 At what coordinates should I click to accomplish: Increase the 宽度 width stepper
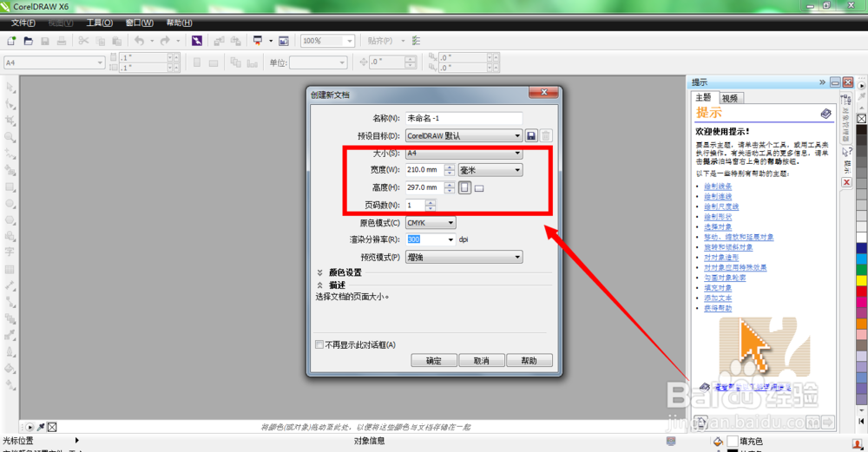[x=450, y=167]
